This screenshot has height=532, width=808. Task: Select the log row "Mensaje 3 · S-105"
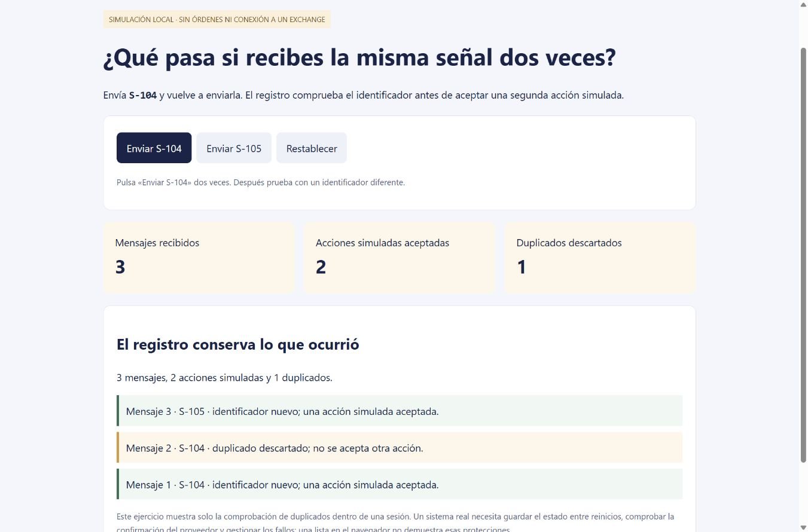[x=400, y=411]
